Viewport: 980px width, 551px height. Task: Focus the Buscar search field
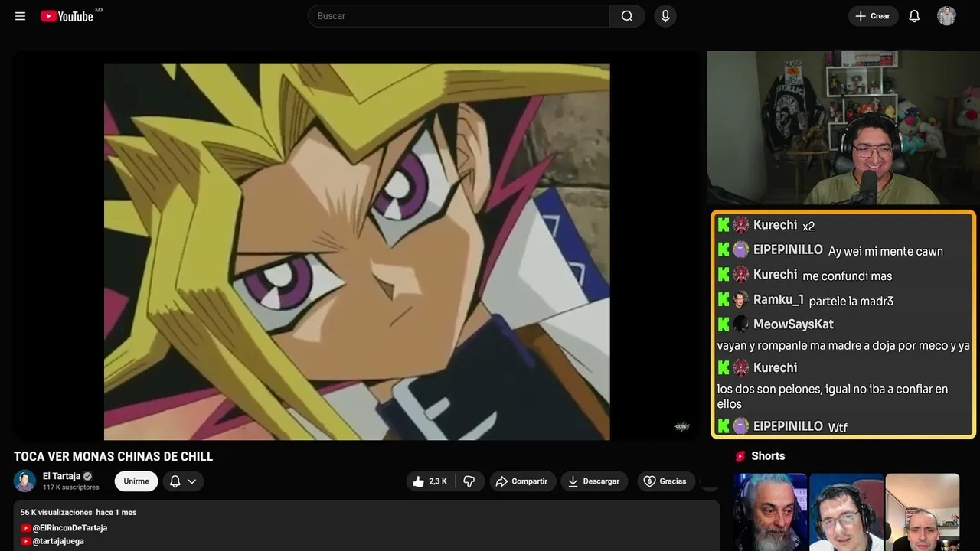(x=459, y=16)
